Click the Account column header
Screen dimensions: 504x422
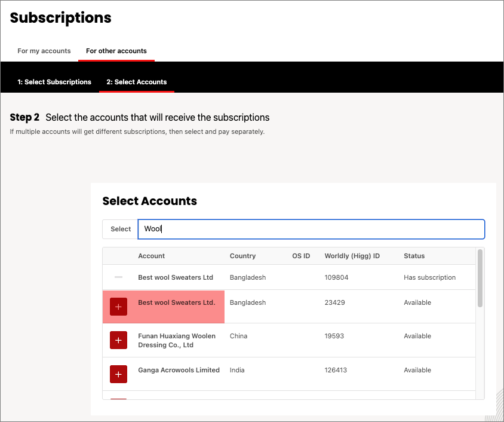point(152,256)
